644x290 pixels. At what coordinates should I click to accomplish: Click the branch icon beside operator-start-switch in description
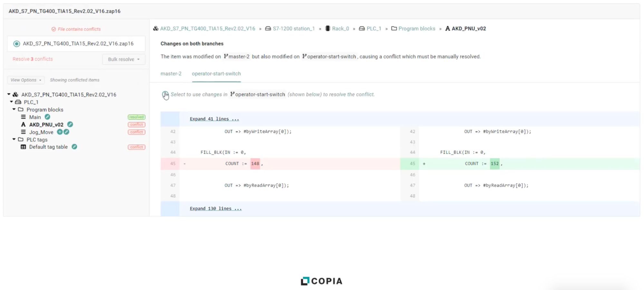tap(304, 56)
